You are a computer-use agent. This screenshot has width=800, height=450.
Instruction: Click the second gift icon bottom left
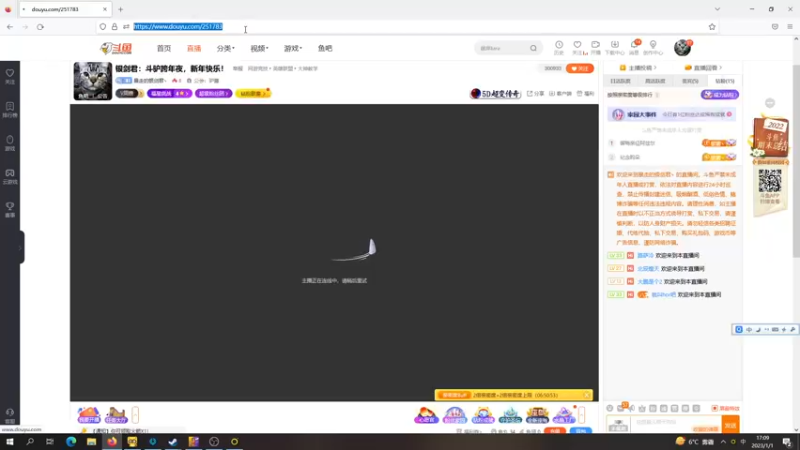pos(116,415)
